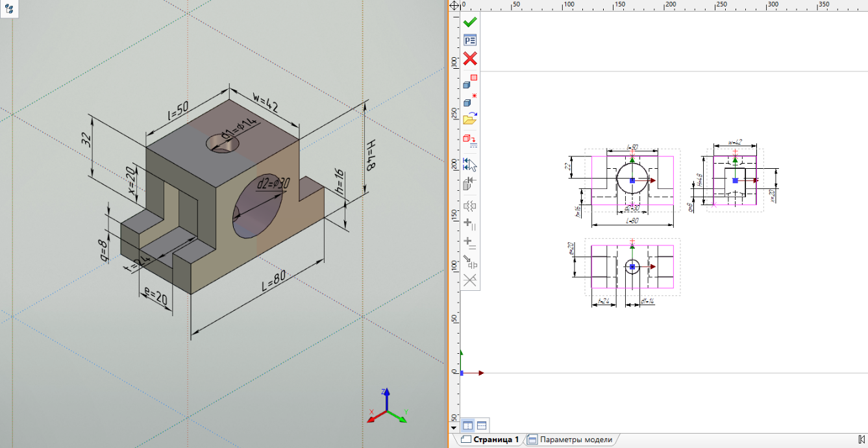This screenshot has width=868, height=448.
Task: Click the open folder with arrow icon
Action: [469, 119]
